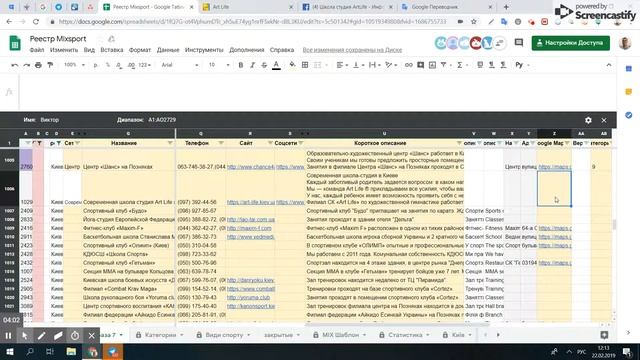This screenshot has width=640, height=360.
Task: Close the filter view bar
Action: [604, 120]
